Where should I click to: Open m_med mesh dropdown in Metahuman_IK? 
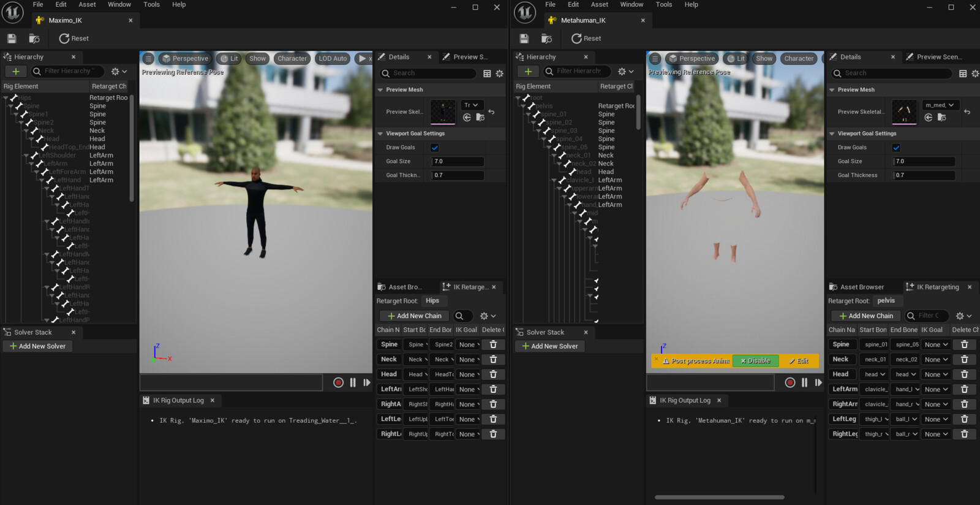coord(940,105)
